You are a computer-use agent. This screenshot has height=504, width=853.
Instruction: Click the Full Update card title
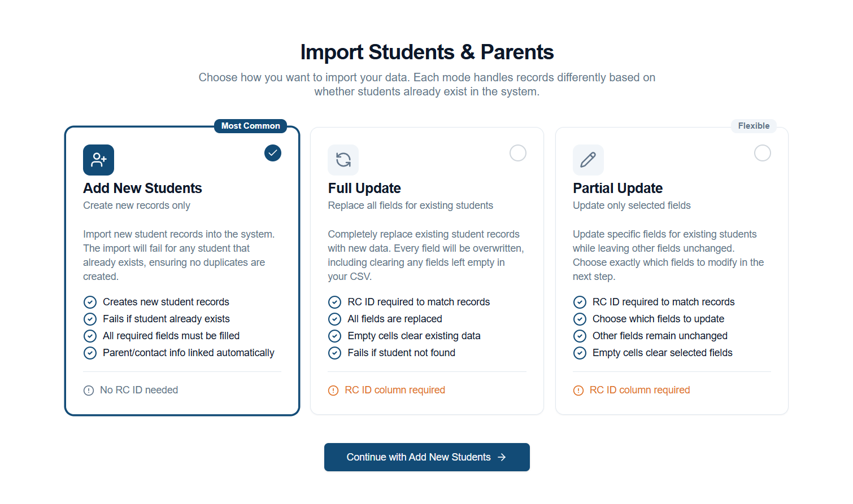pyautogui.click(x=364, y=188)
